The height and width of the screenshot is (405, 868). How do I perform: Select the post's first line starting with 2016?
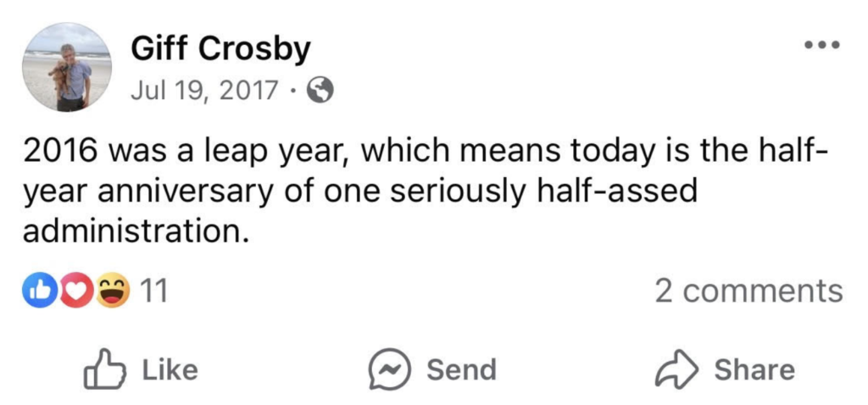point(424,153)
